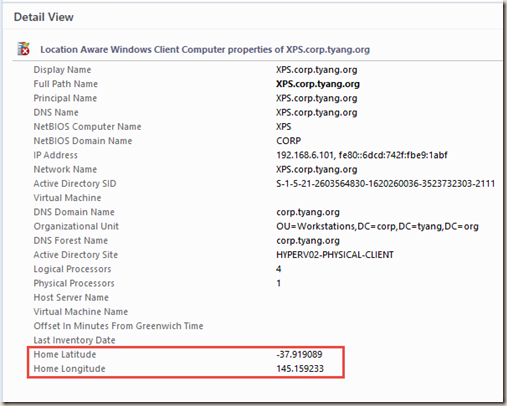
Task: Click the Offset In Minutes From Greenwich Time label
Action: tap(118, 326)
